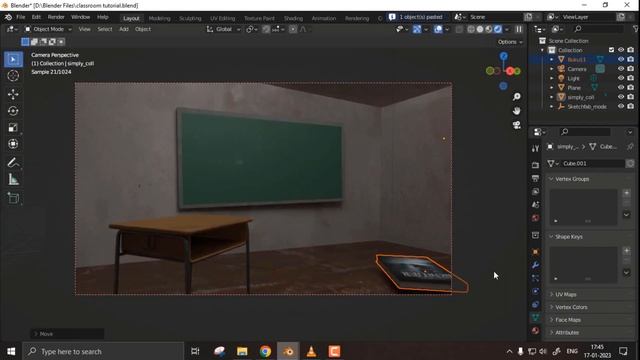Disable Light in renders via camera icon

pos(631,78)
